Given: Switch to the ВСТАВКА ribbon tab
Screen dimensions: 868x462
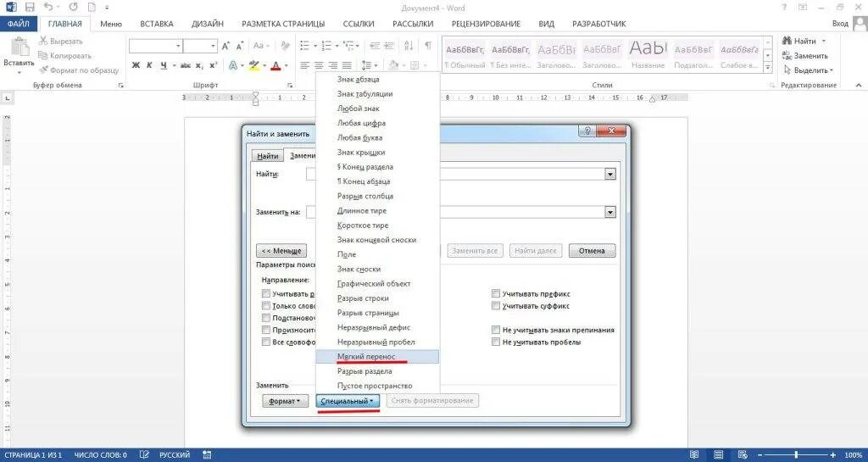Looking at the screenshot, I should tap(156, 24).
